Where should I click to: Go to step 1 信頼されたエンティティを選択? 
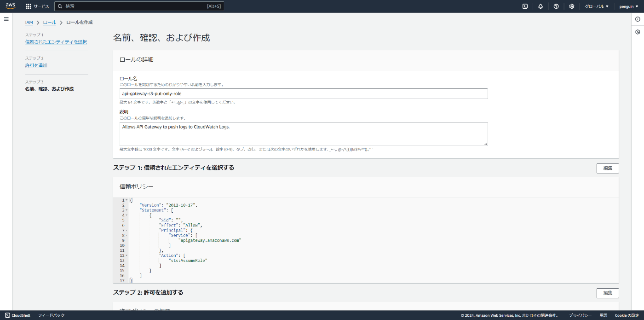pyautogui.click(x=56, y=42)
